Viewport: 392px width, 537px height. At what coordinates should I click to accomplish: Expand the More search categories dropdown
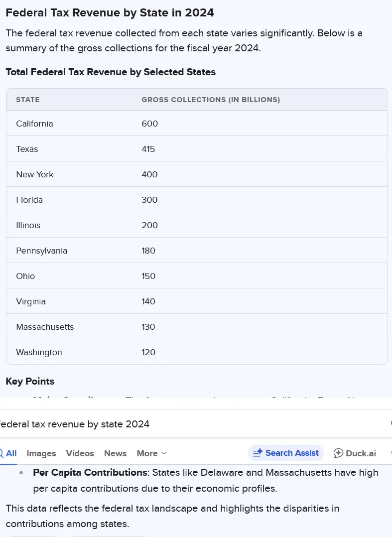click(x=151, y=453)
